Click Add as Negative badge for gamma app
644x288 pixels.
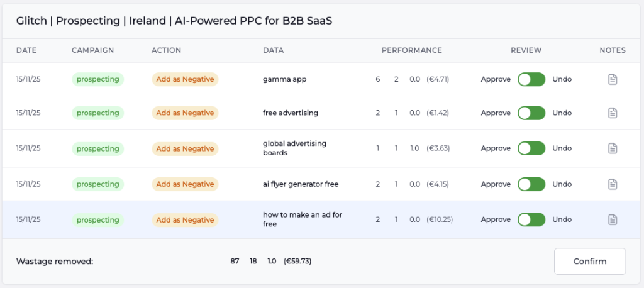click(185, 79)
